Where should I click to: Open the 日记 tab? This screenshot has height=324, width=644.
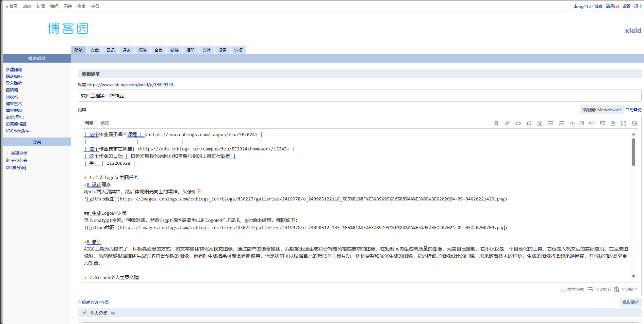[111, 50]
